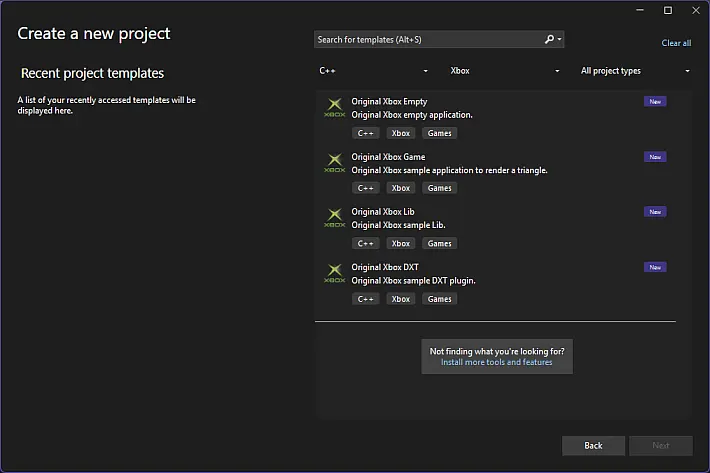Click the 'Create a new project' title
The width and height of the screenshot is (710, 473).
pyautogui.click(x=94, y=33)
